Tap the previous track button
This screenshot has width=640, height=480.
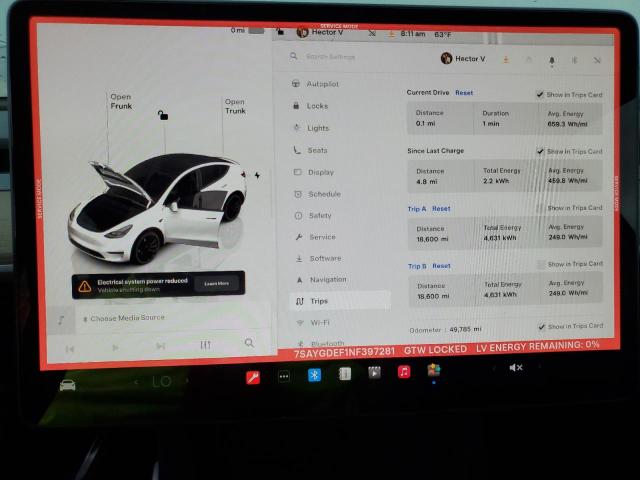point(70,349)
